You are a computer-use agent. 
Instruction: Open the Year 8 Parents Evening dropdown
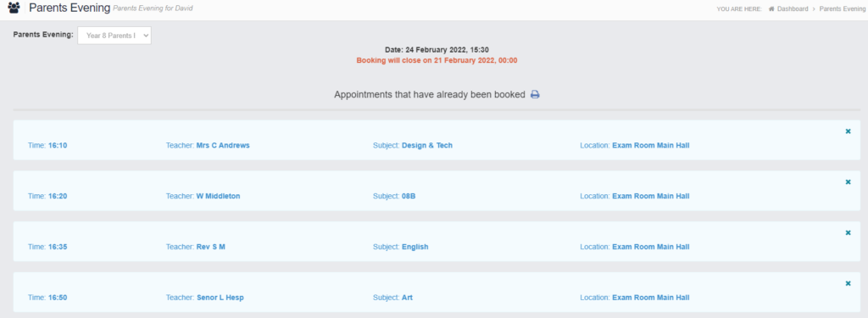pyautogui.click(x=114, y=36)
